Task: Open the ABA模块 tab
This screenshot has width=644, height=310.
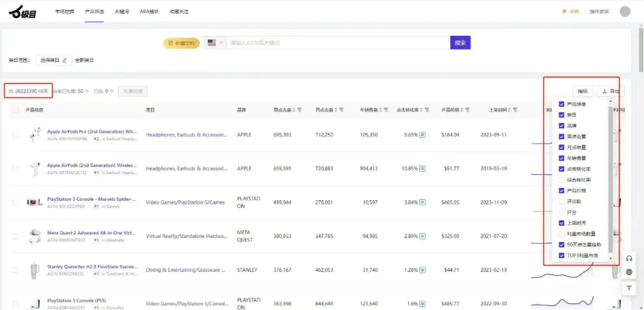Action: pyautogui.click(x=149, y=11)
